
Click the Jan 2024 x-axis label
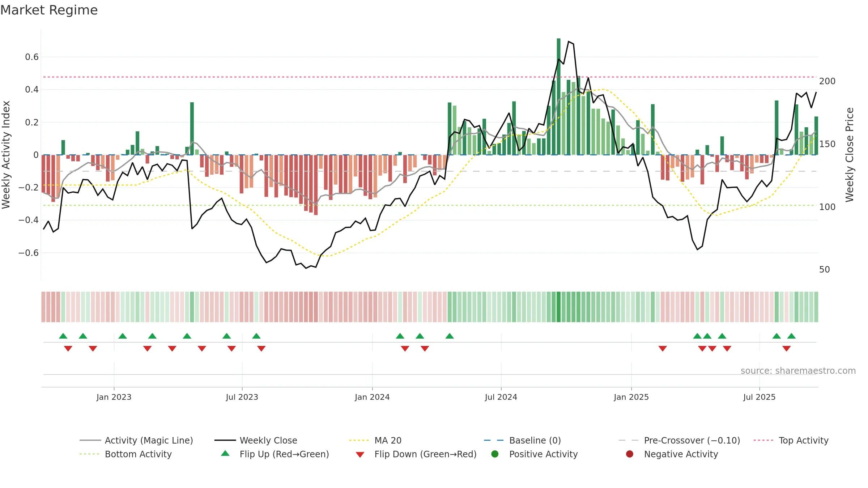click(372, 397)
